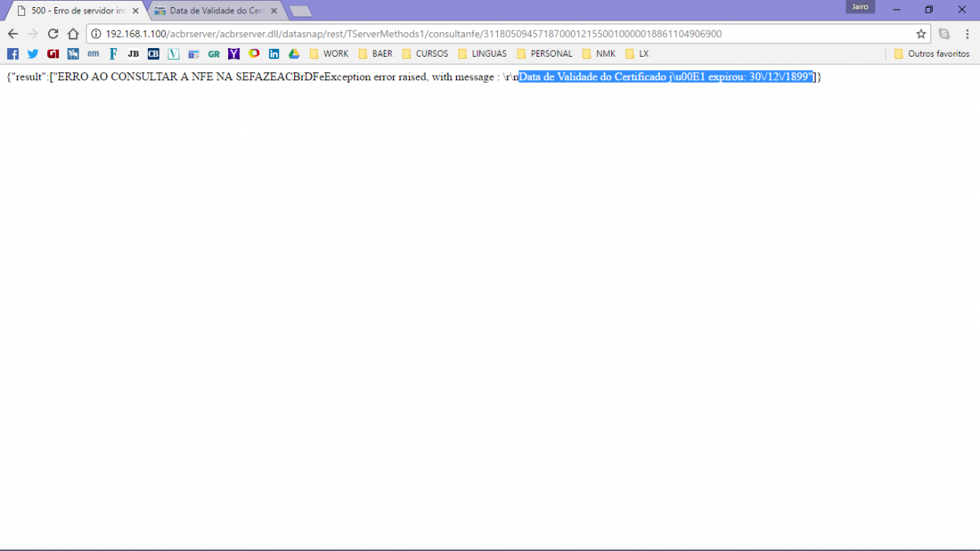This screenshot has width=980, height=551.
Task: Minimize the Chrome window
Action: (897, 9)
